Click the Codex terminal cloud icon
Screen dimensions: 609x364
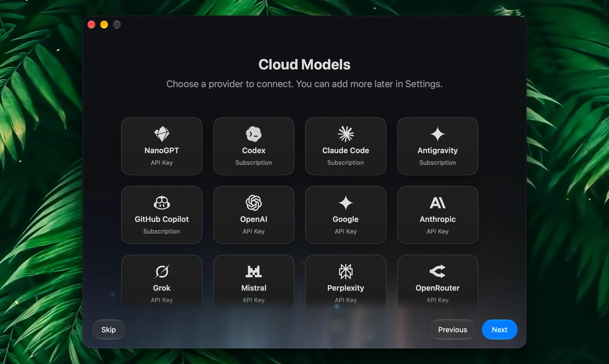coord(254,134)
